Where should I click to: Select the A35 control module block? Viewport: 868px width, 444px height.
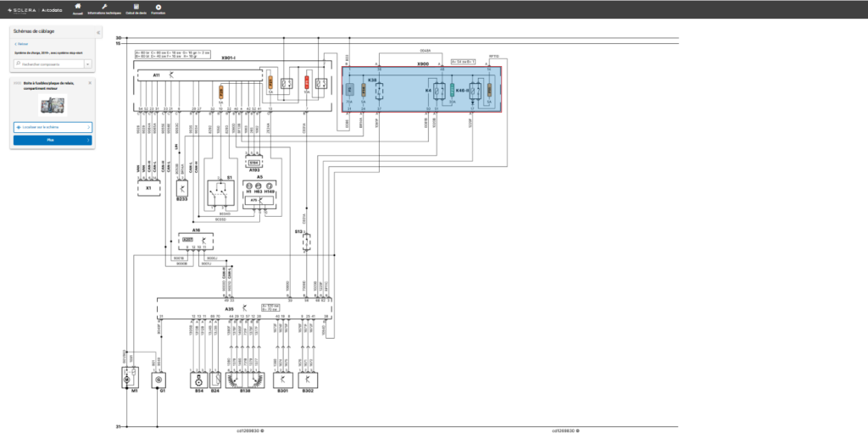click(x=244, y=309)
